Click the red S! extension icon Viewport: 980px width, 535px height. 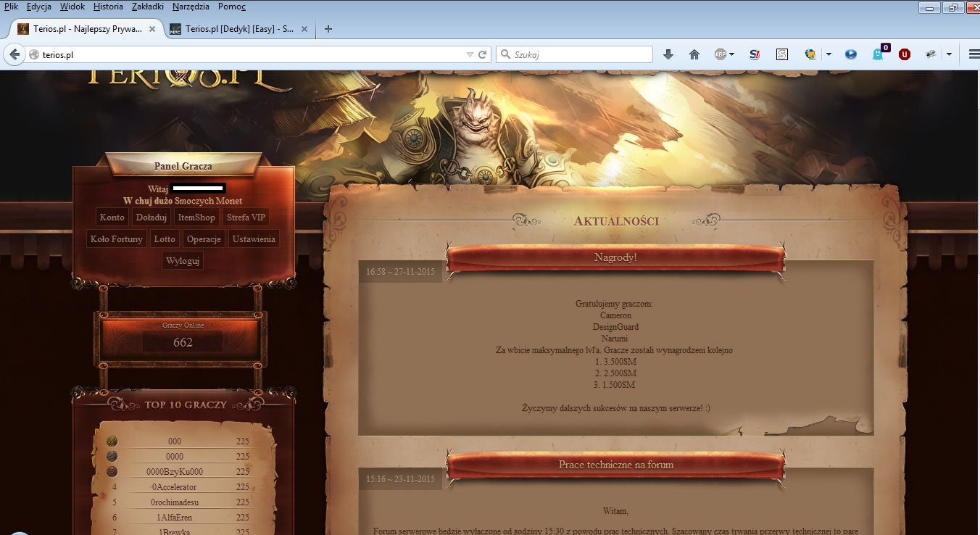[x=755, y=54]
